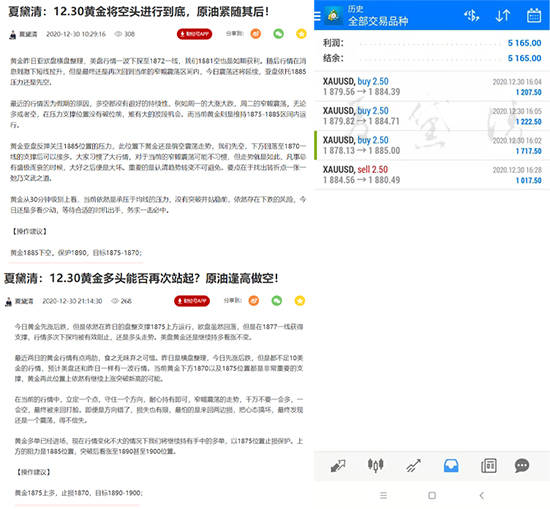The image size is (550, 509).
Task: Open the currency symbol filter icon
Action: [x=471, y=15]
